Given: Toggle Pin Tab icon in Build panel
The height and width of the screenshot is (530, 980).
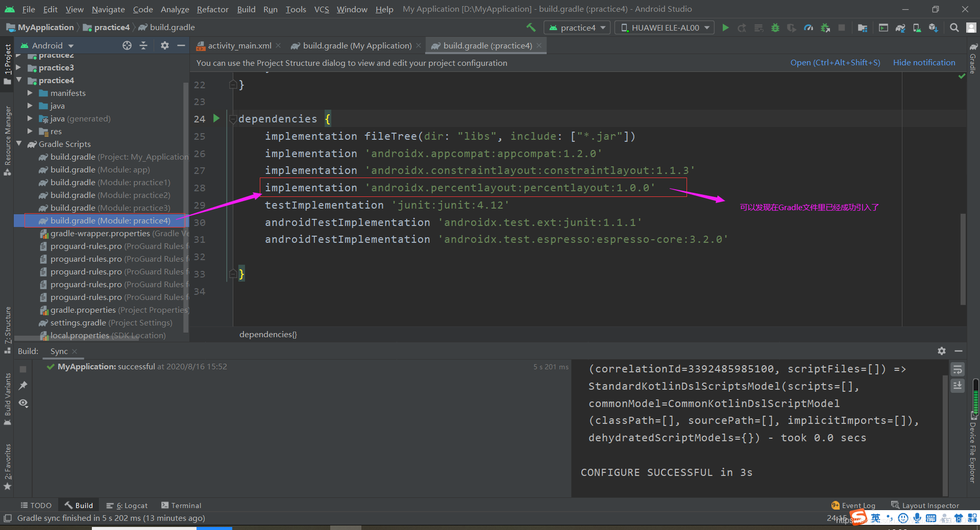Looking at the screenshot, I should coord(23,386).
